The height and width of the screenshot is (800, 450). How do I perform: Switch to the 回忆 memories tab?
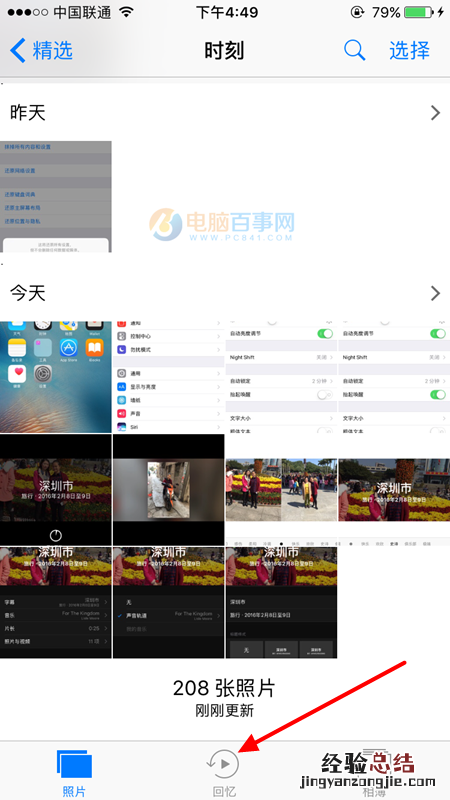(x=224, y=772)
